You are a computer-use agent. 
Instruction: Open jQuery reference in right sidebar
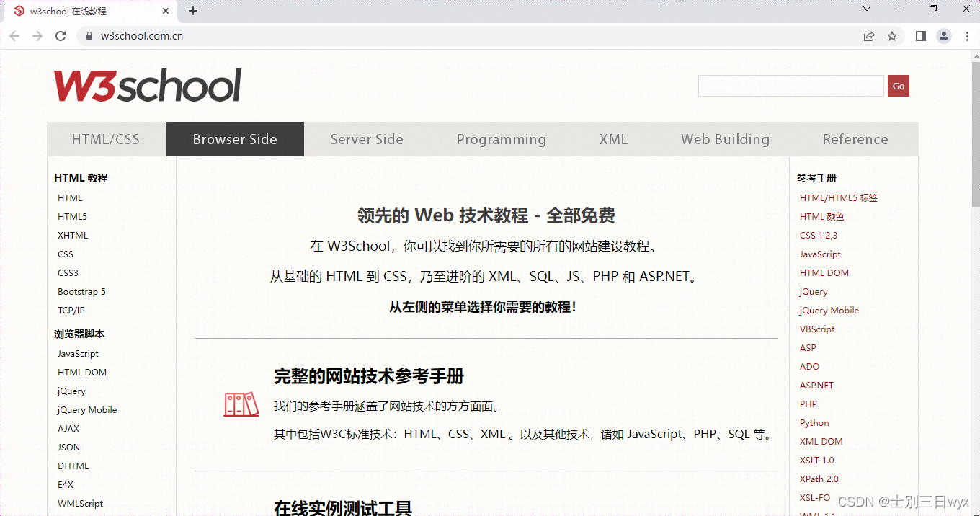point(814,292)
